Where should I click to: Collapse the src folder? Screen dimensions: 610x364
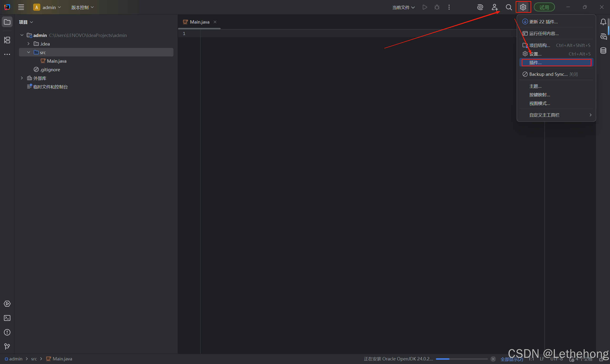click(x=28, y=52)
